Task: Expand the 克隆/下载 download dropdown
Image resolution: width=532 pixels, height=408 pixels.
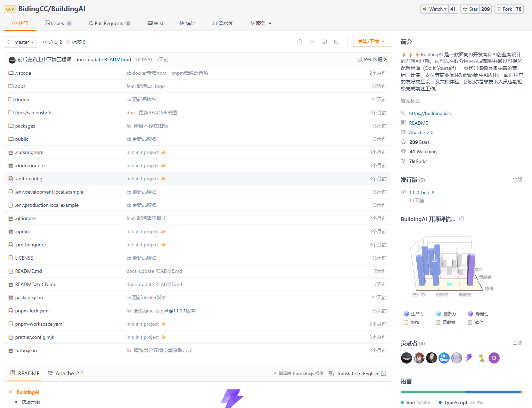Action: 372,41
